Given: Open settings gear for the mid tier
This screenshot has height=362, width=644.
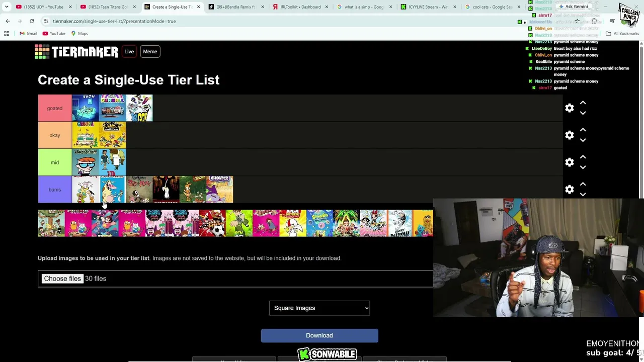Looking at the screenshot, I should 570,162.
